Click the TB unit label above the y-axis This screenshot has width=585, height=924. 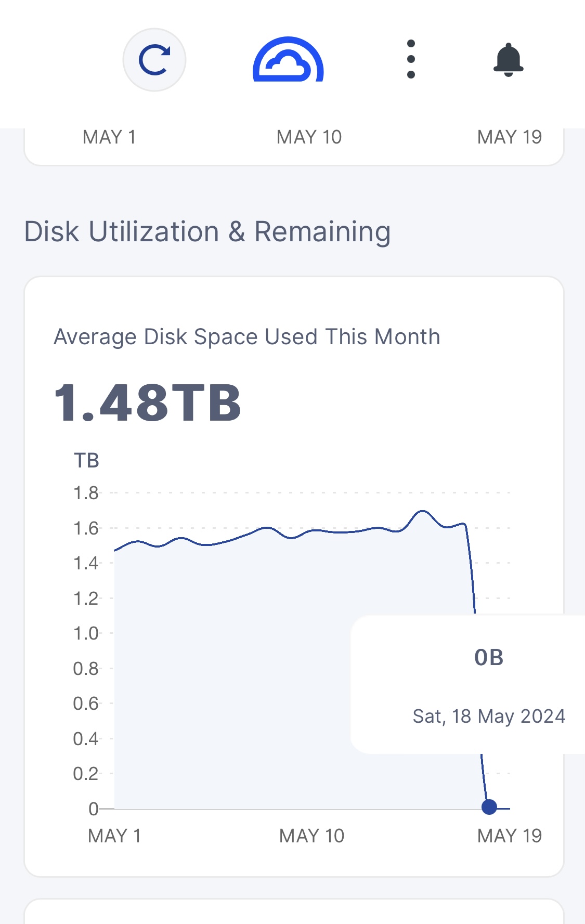point(86,461)
